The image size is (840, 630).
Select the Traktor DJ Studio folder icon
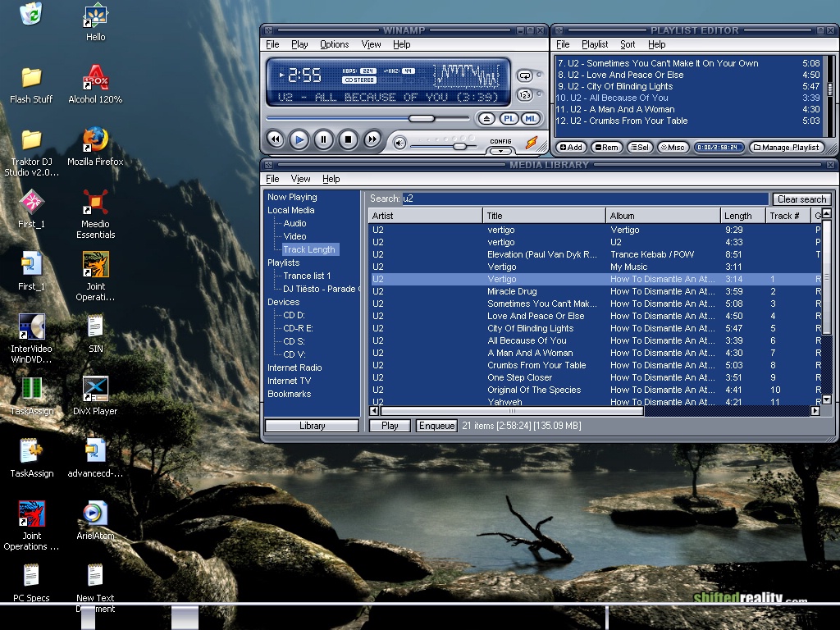tap(31, 153)
